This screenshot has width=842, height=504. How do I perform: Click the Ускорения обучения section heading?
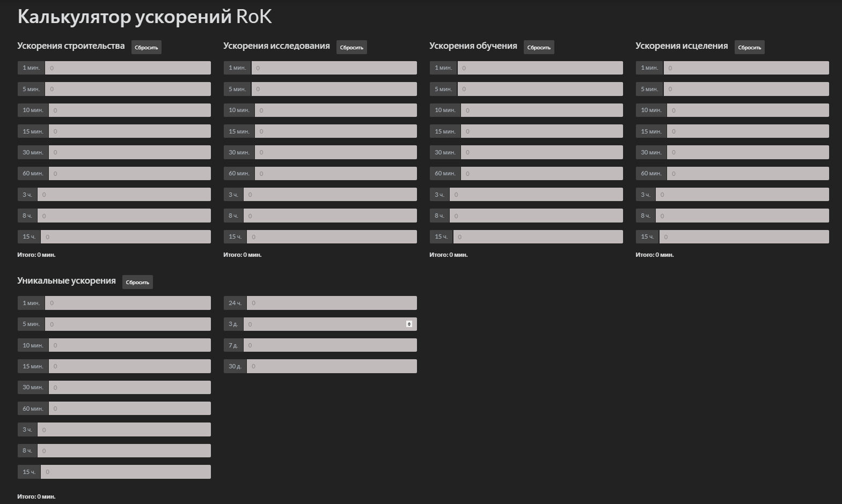click(473, 46)
